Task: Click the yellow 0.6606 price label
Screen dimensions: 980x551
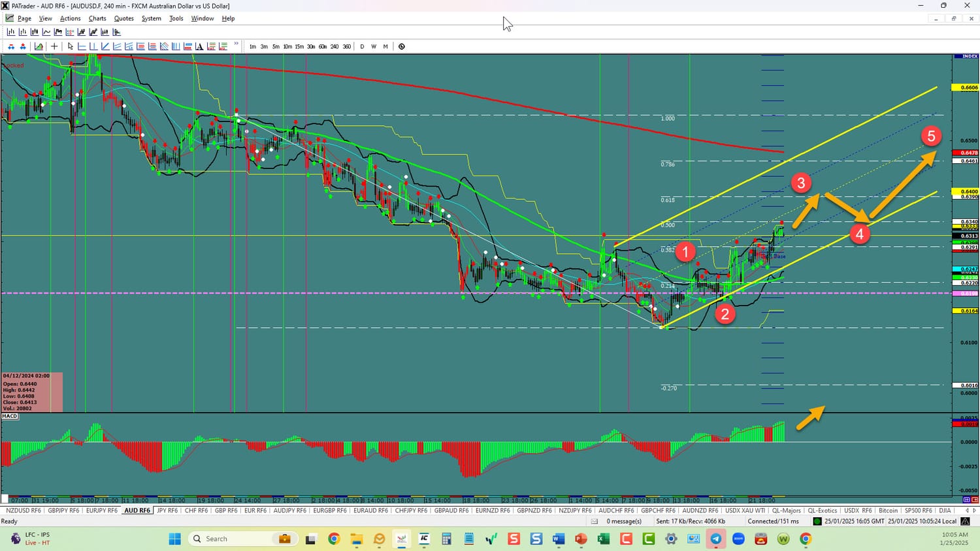Action: (968, 87)
